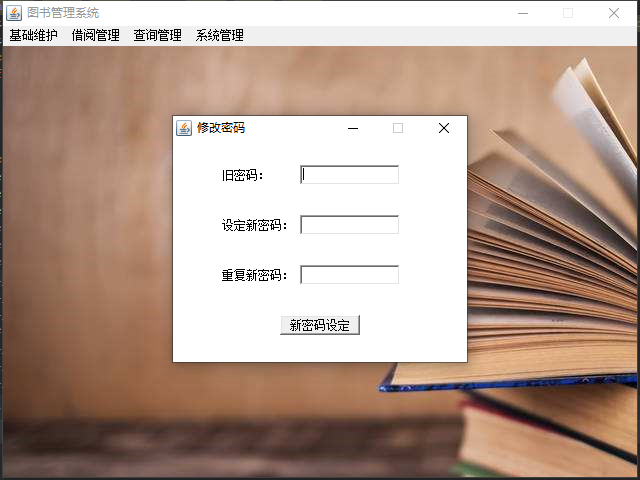This screenshot has height=480, width=640.
Task: Click the 旧密码 input field
Action: click(349, 175)
